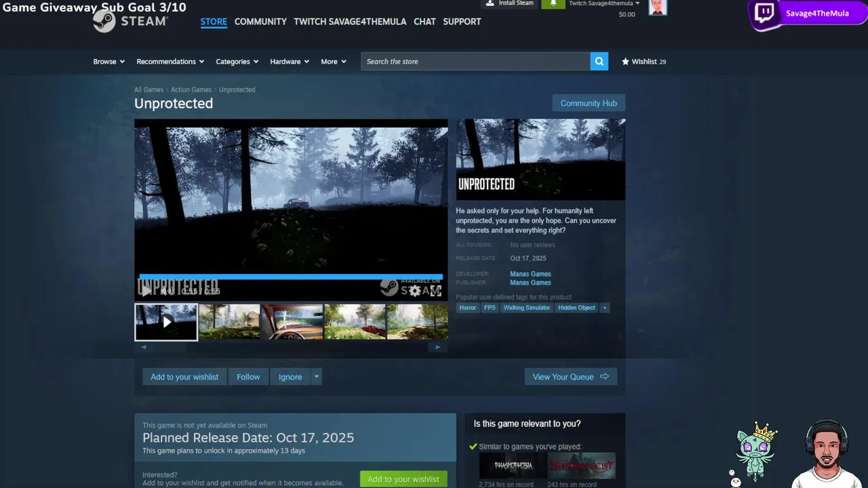
Task: Select the Walking Simulator tag
Action: coord(527,308)
